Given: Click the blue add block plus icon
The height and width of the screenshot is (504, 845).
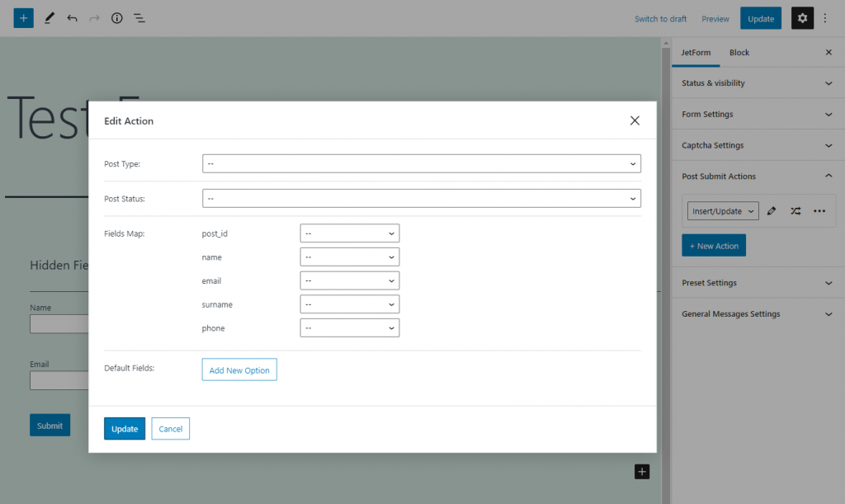Looking at the screenshot, I should point(23,18).
